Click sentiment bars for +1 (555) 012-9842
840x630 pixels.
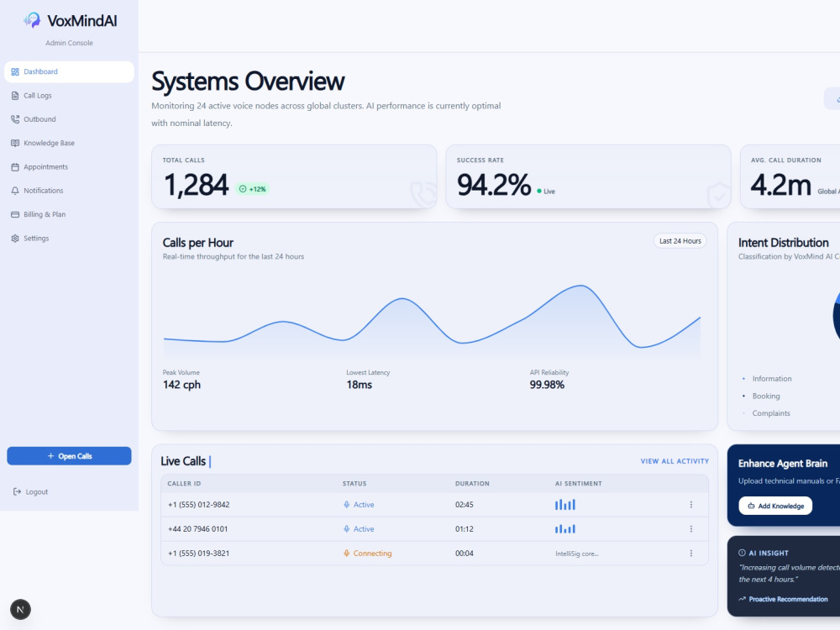pos(565,505)
